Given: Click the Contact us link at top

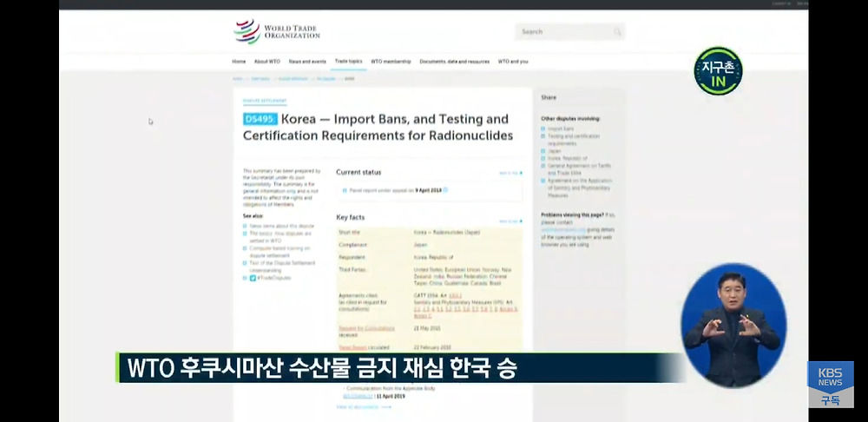Looking at the screenshot, I should point(781,3).
